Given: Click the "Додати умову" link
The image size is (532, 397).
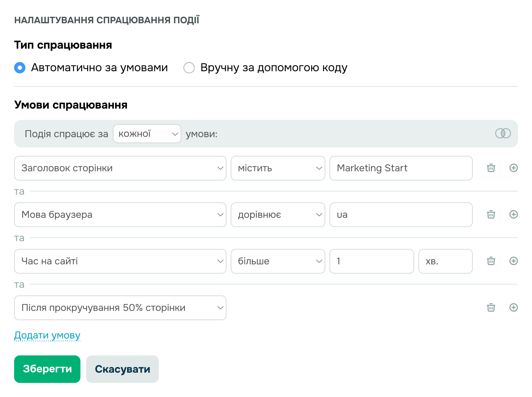Looking at the screenshot, I should pyautogui.click(x=47, y=335).
